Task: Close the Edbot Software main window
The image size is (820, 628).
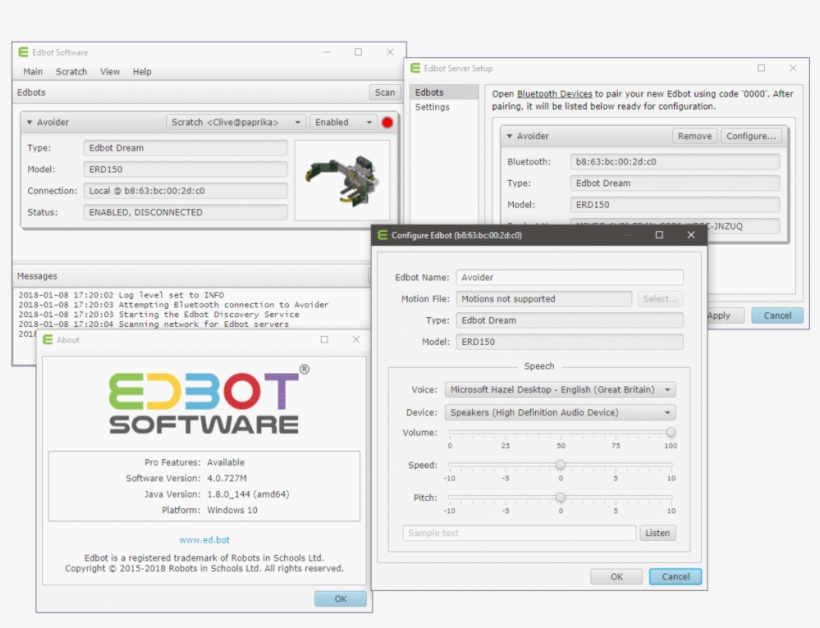Action: [x=390, y=52]
